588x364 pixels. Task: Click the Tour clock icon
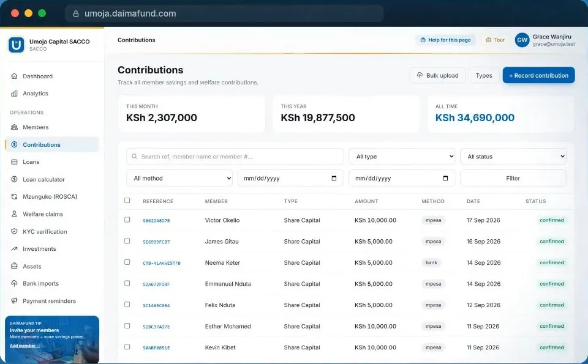click(x=489, y=40)
